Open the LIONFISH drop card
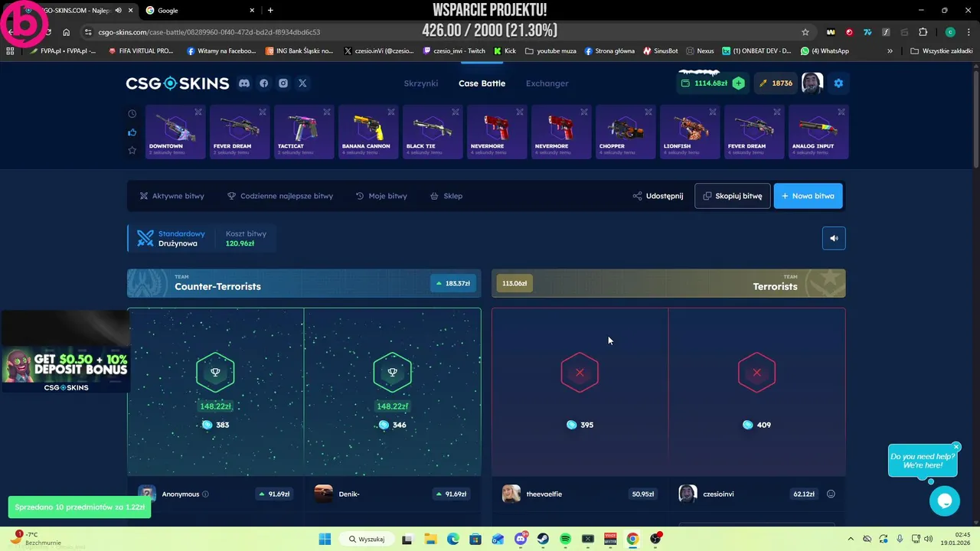Viewport: 980px width, 551px height. [689, 132]
